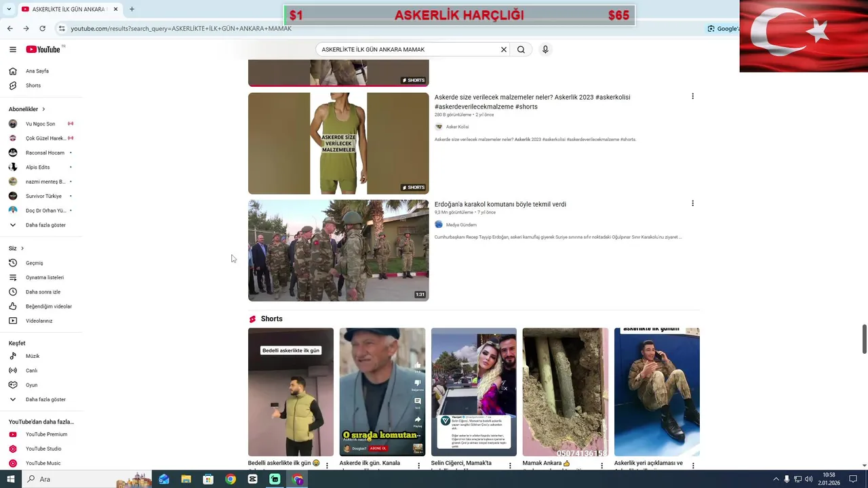The width and height of the screenshot is (868, 488).
Task: Open options for Erdoğan karakol video
Action: pyautogui.click(x=692, y=203)
